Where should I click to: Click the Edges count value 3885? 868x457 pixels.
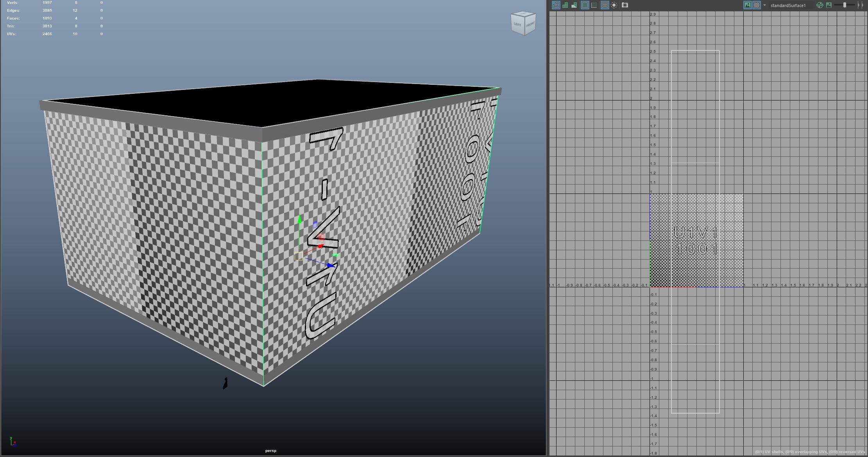pos(47,11)
